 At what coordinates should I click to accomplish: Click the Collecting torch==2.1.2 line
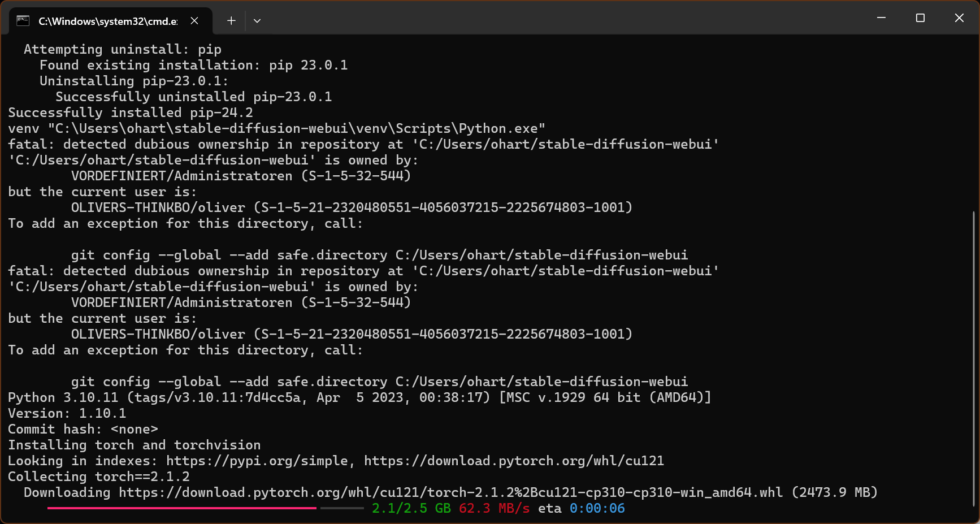[99, 477]
